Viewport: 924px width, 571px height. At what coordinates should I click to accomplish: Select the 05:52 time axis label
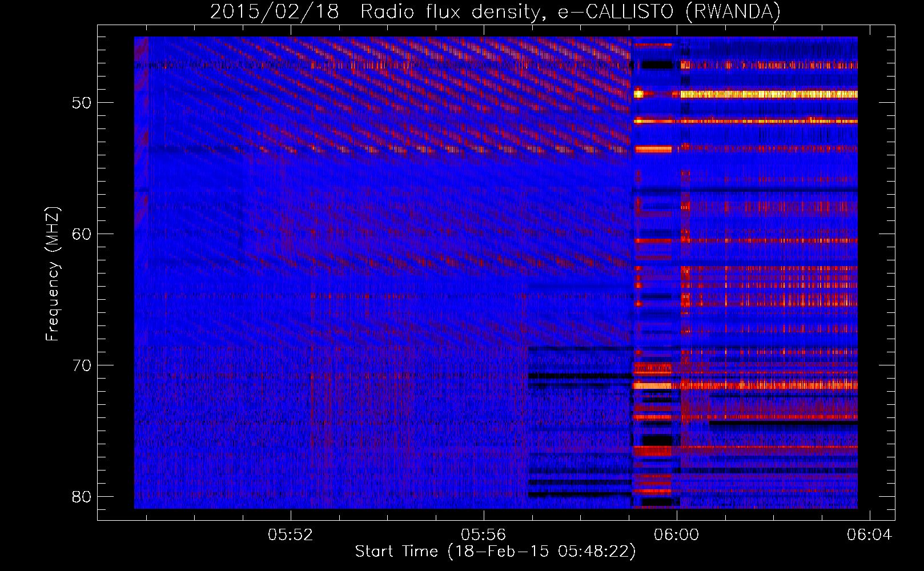(x=291, y=534)
